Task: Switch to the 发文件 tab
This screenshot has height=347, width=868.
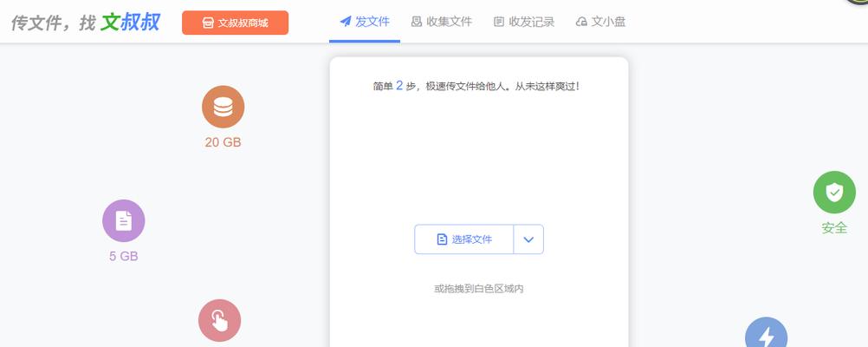Action: (x=364, y=22)
